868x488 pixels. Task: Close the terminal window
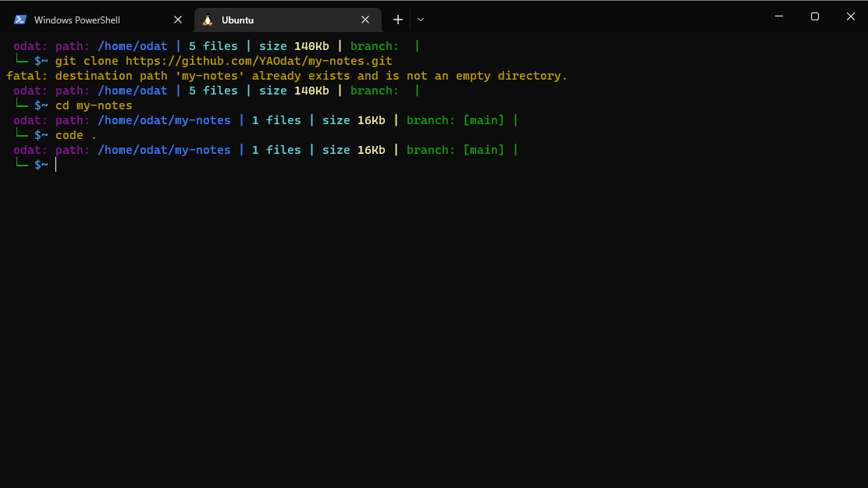[x=851, y=16]
